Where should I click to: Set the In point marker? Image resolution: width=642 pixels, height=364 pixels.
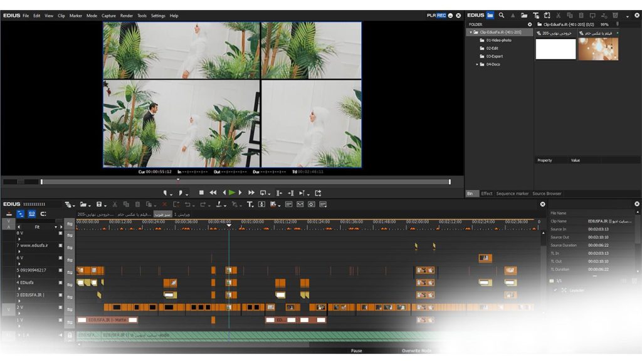point(166,192)
